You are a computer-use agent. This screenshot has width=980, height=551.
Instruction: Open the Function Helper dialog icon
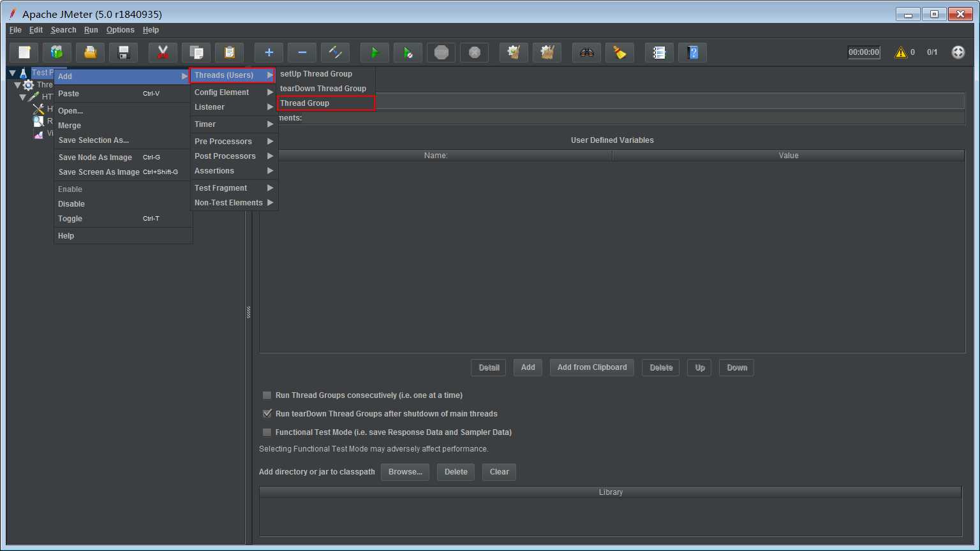660,52
